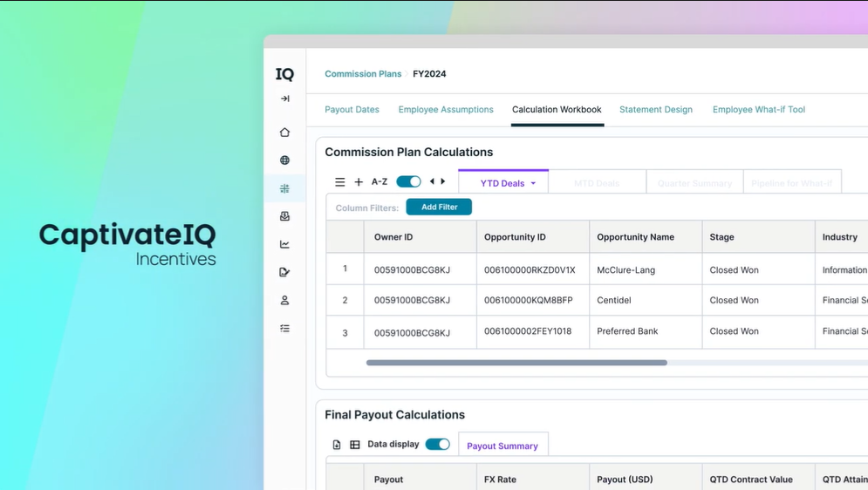The image size is (868, 490).
Task: Click the QTD Contract Value column header
Action: pyautogui.click(x=758, y=479)
